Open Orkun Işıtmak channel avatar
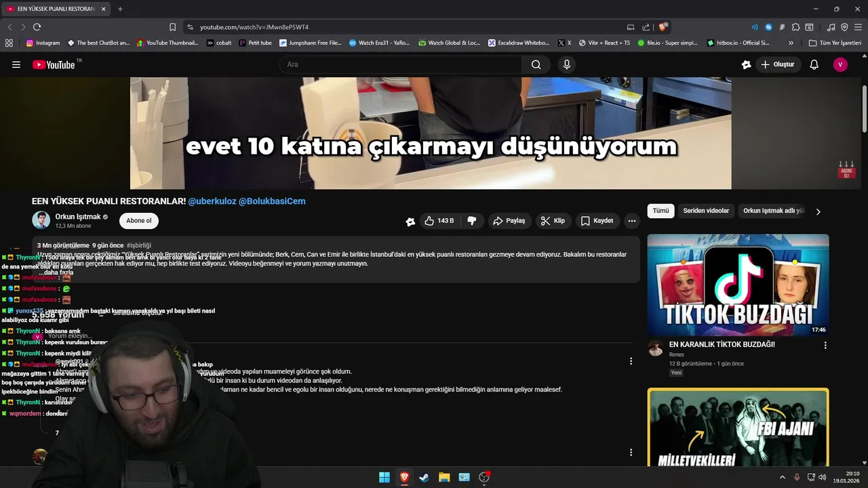The height and width of the screenshot is (488, 868). coord(41,220)
